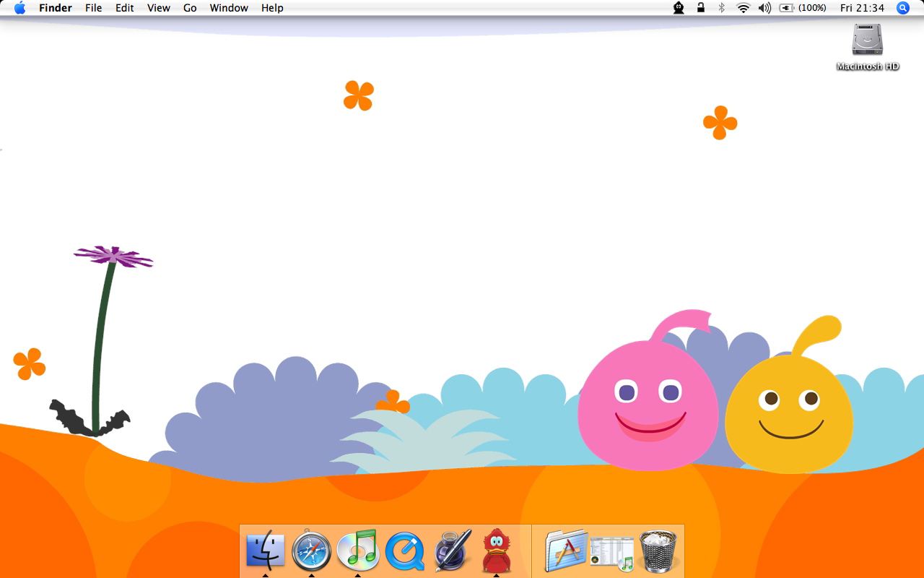Viewport: 924px width, 578px height.
Task: Open Finder from the Dock
Action: tap(266, 551)
